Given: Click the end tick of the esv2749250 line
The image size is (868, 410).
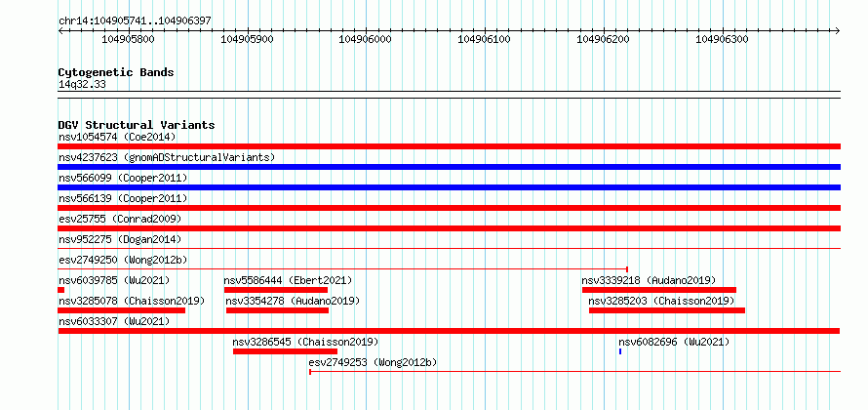Looking at the screenshot, I should tap(627, 269).
